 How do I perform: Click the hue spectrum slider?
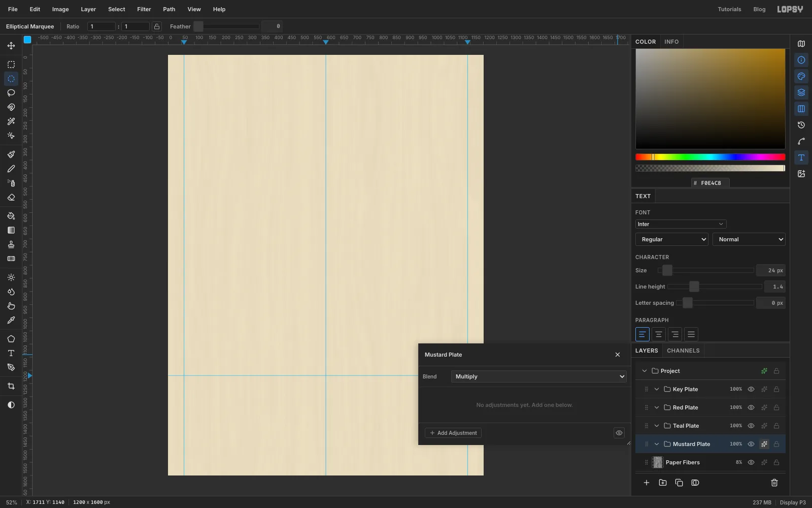tap(710, 157)
